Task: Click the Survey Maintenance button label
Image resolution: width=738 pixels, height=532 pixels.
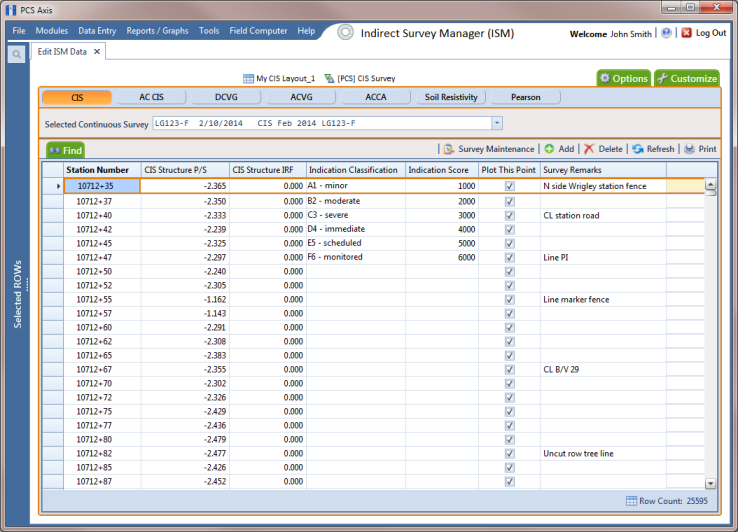Action: (x=496, y=149)
